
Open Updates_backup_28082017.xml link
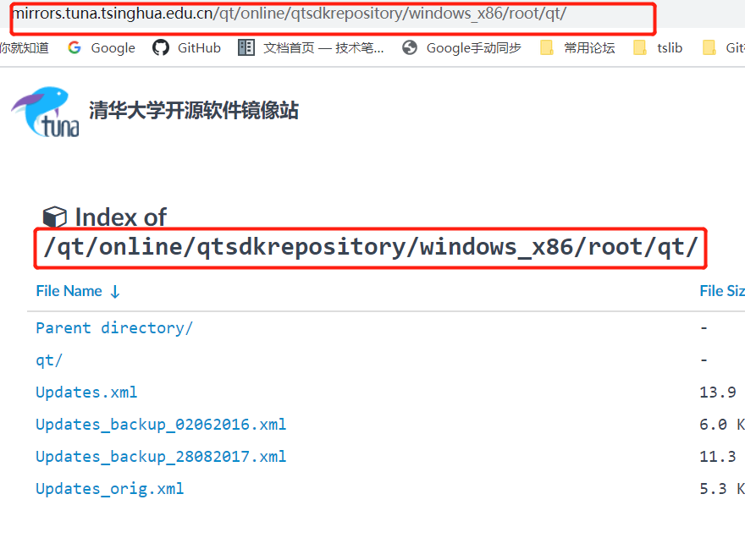161,457
